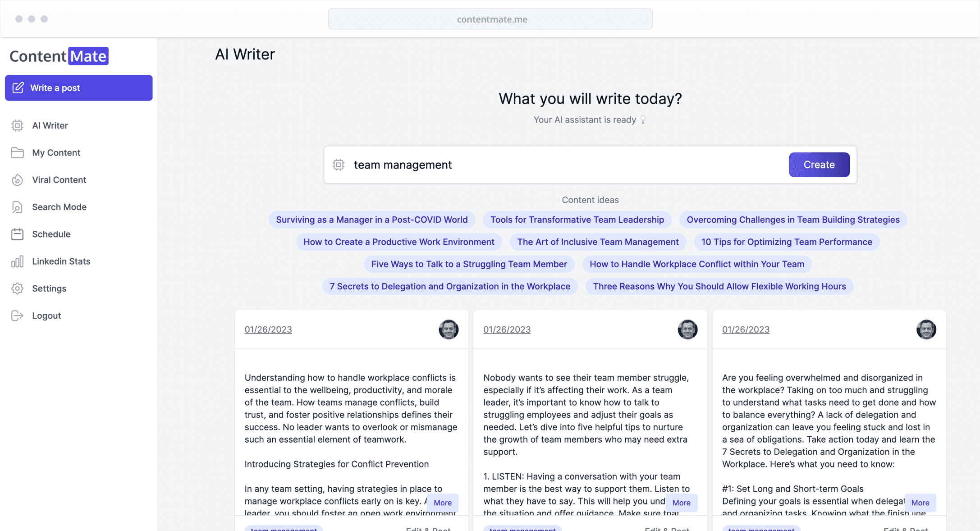Expand the second post via More
The width and height of the screenshot is (980, 531).
(681, 503)
